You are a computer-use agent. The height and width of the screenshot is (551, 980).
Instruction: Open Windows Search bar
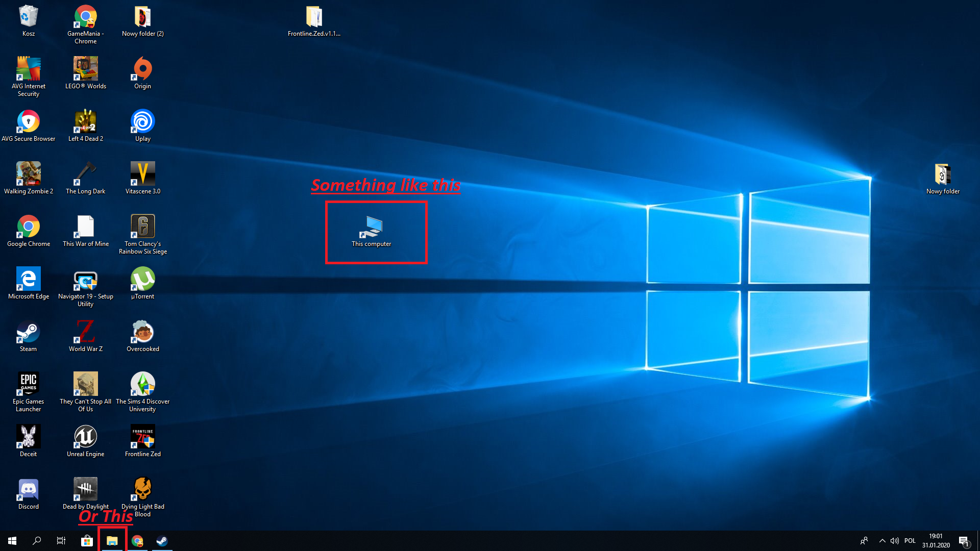tap(37, 540)
